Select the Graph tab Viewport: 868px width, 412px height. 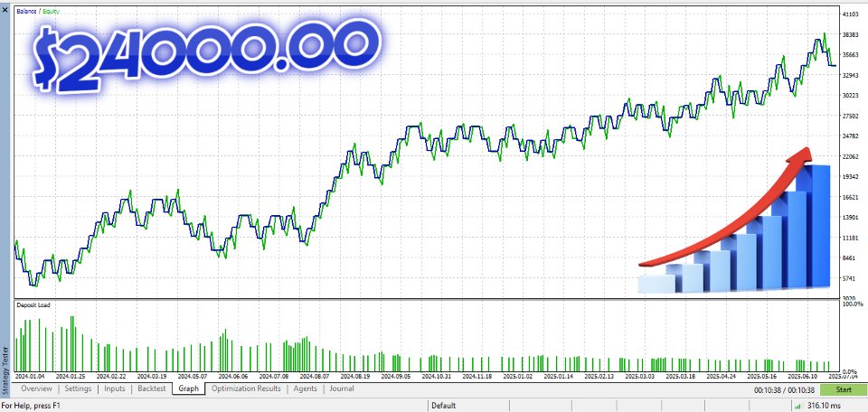189,389
